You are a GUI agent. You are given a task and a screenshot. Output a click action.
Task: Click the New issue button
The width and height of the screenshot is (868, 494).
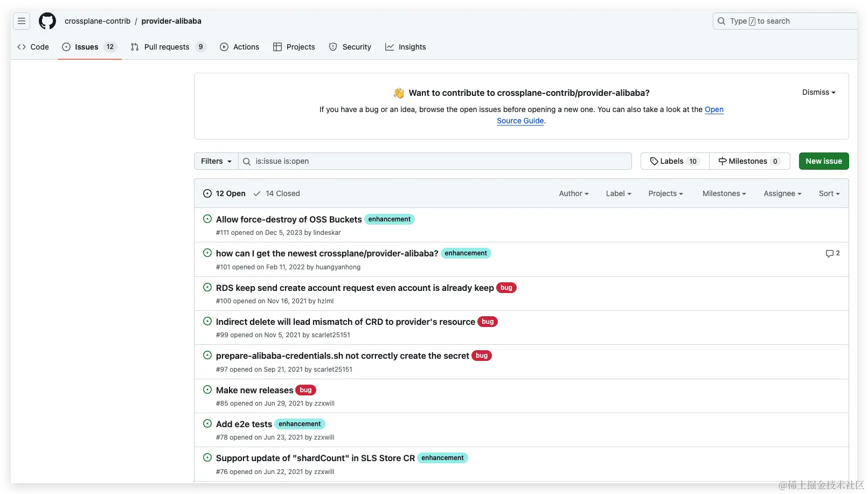tap(824, 161)
